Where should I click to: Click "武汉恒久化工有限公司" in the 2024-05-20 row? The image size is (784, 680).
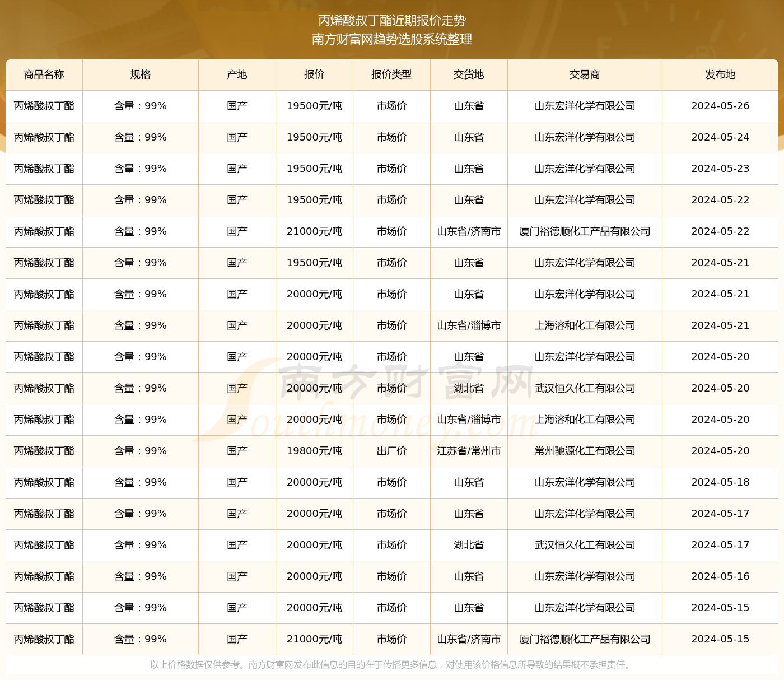click(x=585, y=388)
